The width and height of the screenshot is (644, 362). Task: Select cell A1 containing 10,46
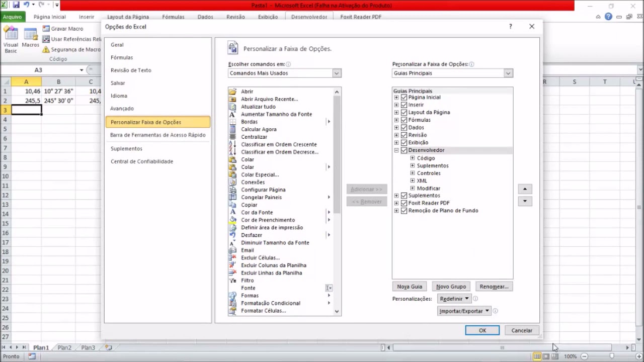26,91
